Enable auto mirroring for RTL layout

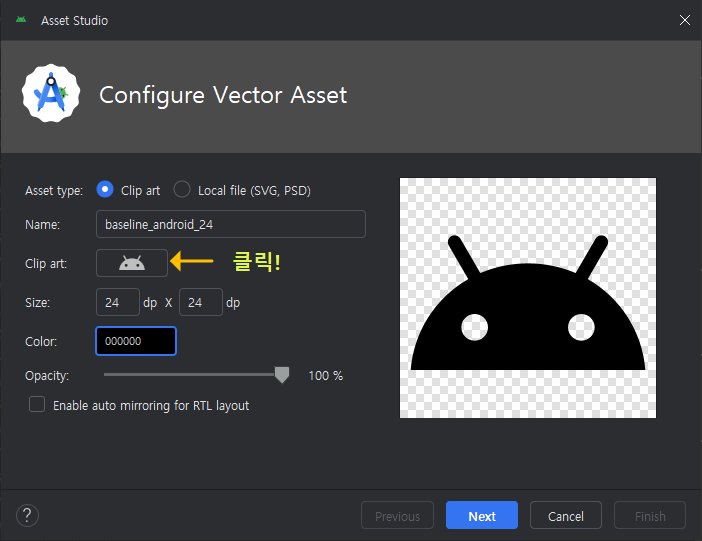click(37, 404)
